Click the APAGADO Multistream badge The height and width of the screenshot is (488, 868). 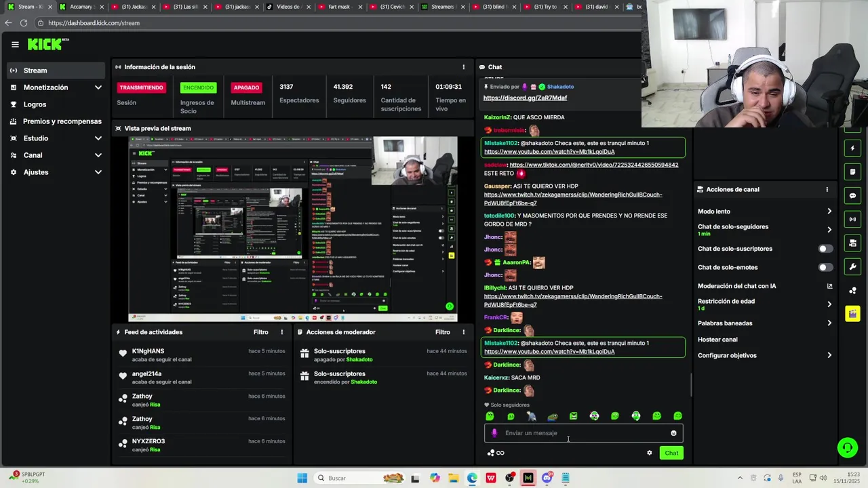coord(246,87)
